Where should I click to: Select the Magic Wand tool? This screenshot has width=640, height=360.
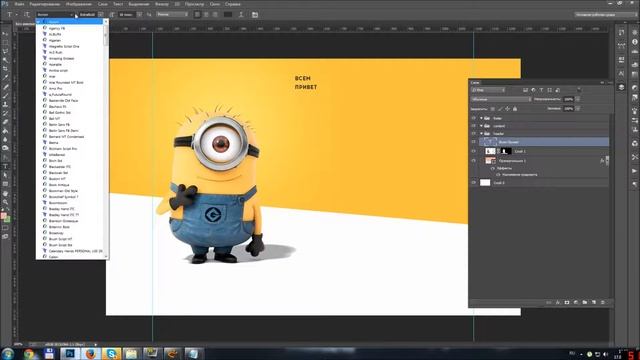pyautogui.click(x=5, y=60)
